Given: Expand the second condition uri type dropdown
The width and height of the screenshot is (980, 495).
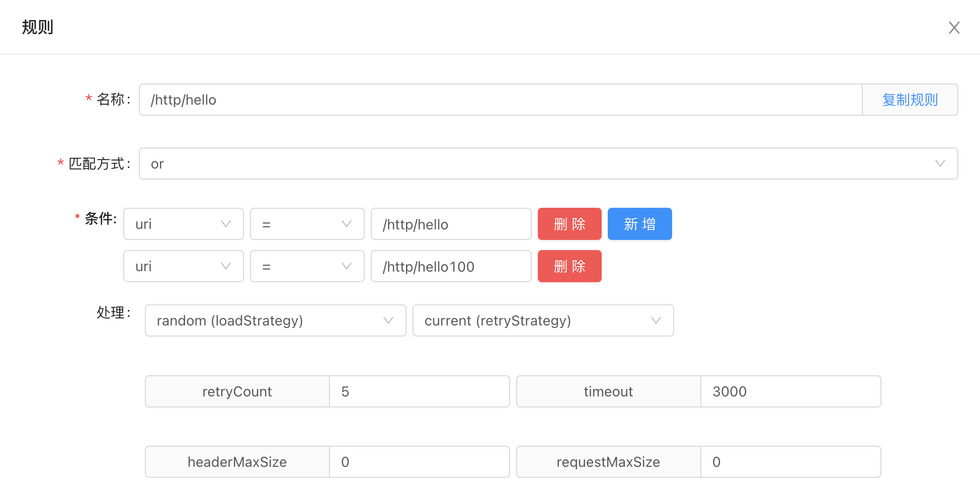Looking at the screenshot, I should [x=184, y=266].
